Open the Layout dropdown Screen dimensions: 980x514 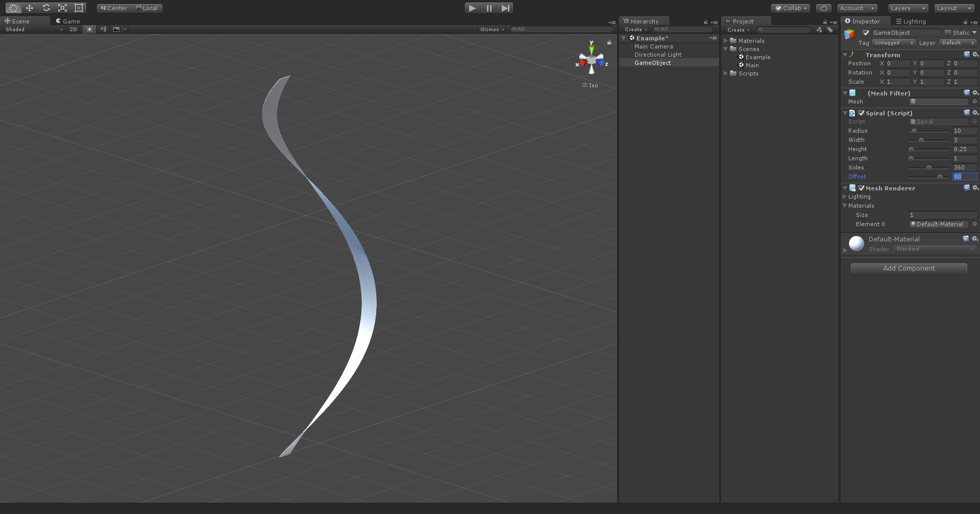tap(954, 8)
